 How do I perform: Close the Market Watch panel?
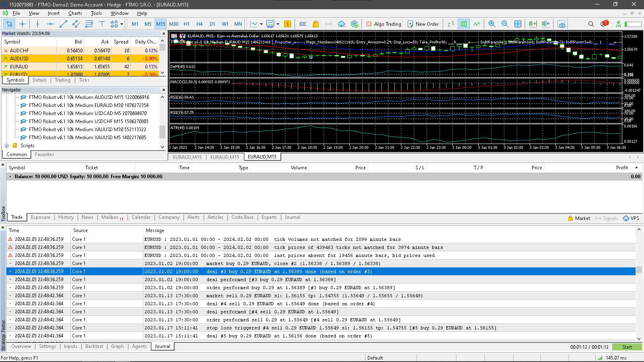pos(163,33)
